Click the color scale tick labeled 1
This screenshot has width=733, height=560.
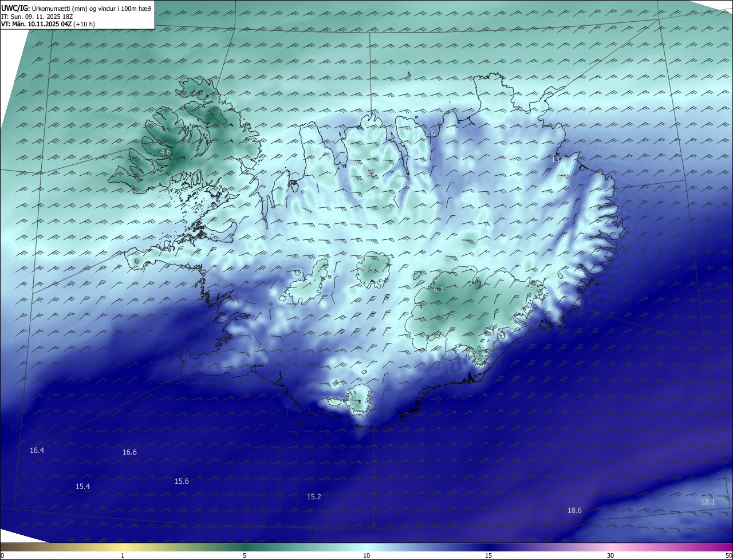click(123, 555)
